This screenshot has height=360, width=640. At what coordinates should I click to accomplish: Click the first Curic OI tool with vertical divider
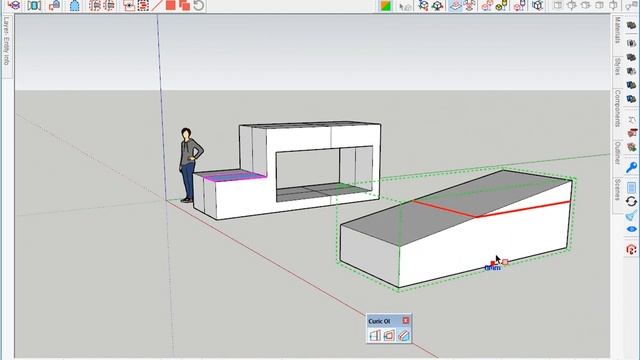click(375, 336)
